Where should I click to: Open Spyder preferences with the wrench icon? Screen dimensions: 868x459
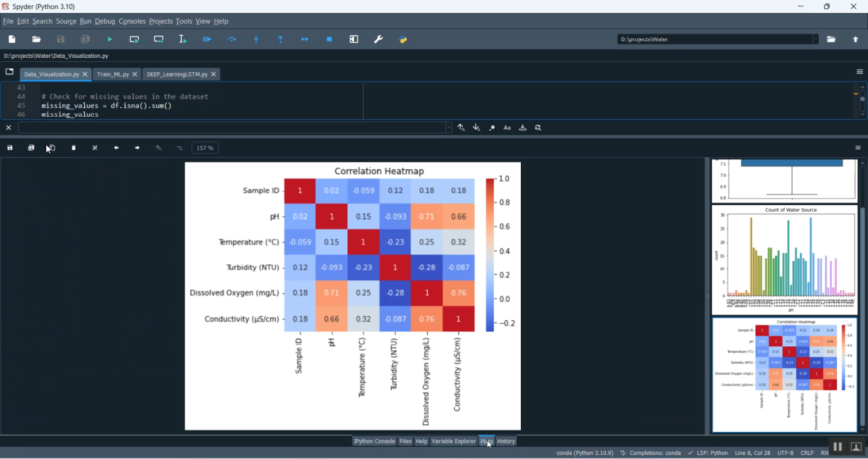pos(378,39)
